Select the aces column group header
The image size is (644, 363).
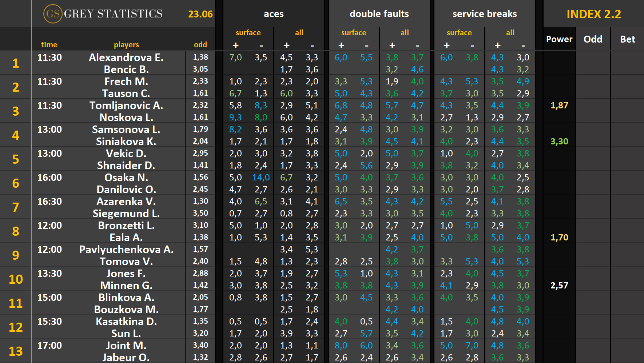[x=274, y=14]
